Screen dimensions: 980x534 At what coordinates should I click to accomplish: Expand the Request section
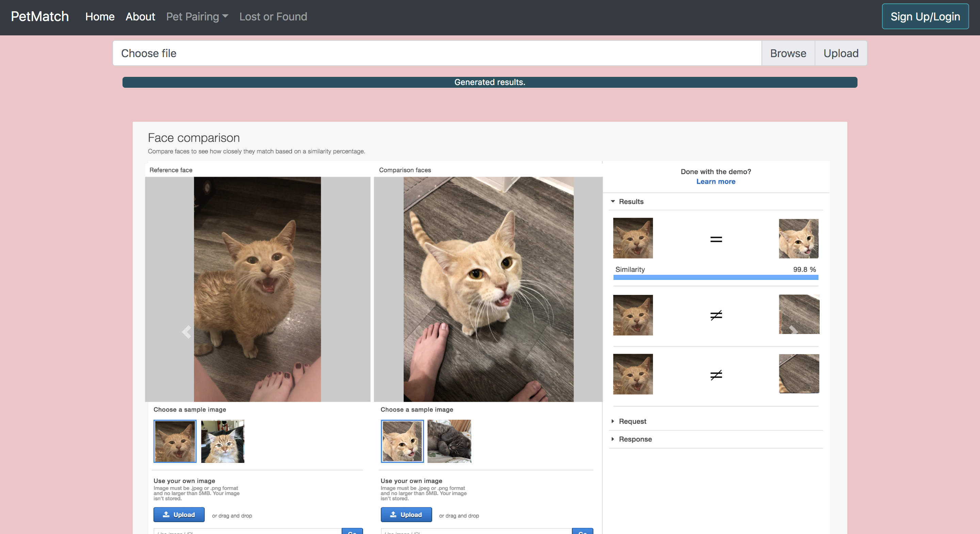(x=632, y=421)
